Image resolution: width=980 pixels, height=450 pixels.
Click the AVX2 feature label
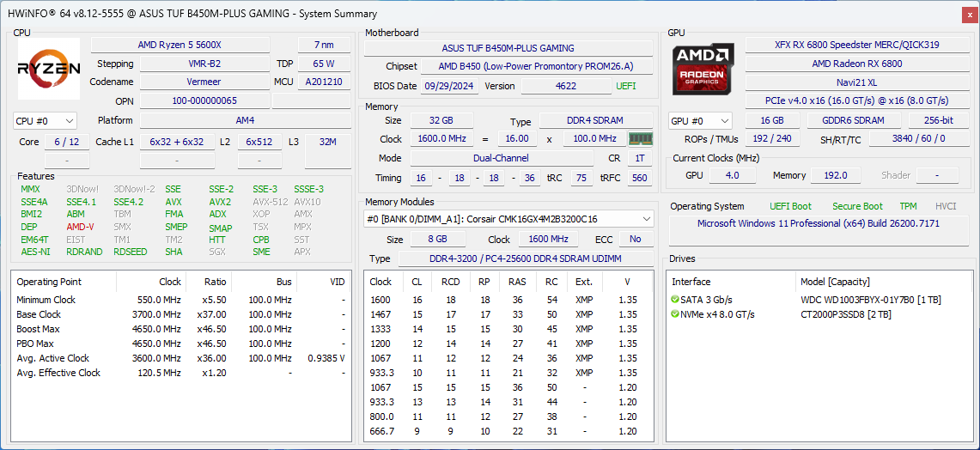(x=219, y=202)
